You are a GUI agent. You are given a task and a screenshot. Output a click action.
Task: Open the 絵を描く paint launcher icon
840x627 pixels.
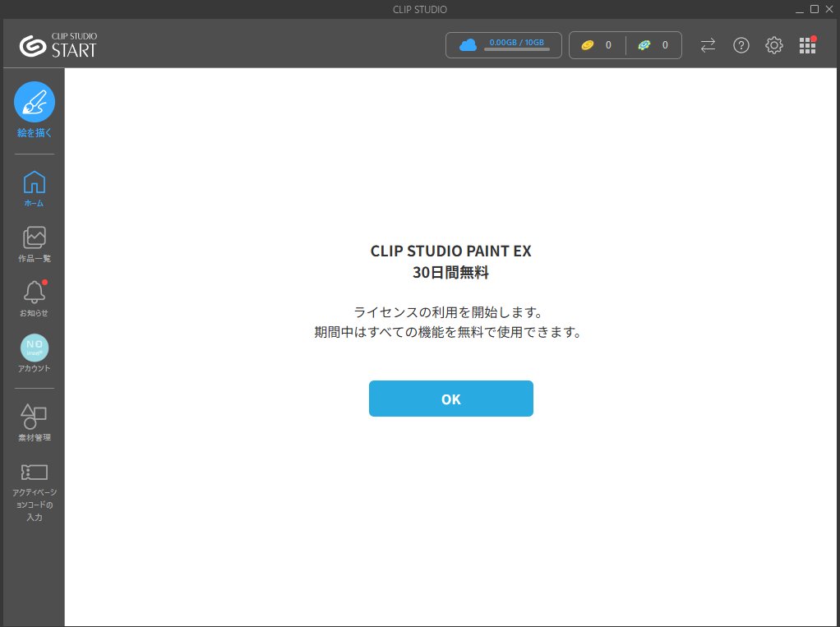click(x=35, y=102)
